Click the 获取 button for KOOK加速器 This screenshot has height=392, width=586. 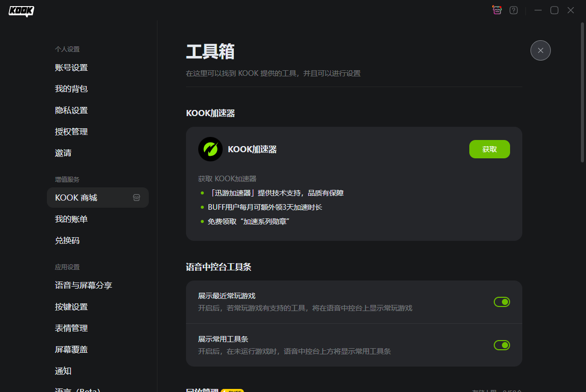489,149
